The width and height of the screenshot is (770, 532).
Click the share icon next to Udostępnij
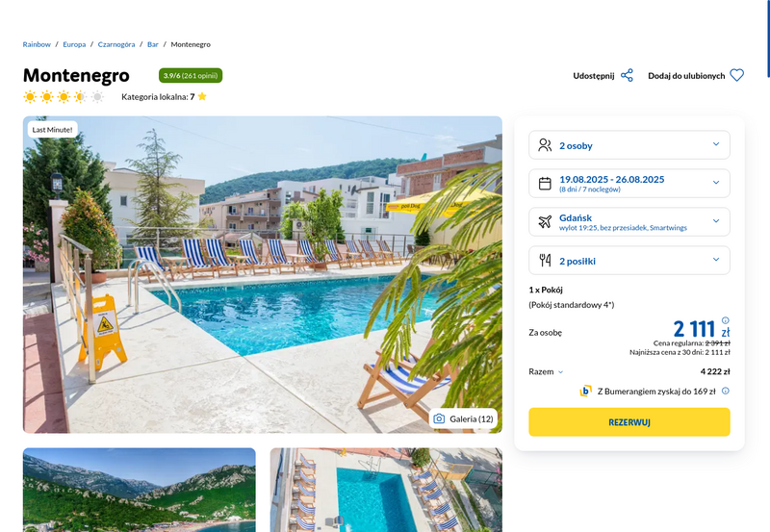pos(627,76)
